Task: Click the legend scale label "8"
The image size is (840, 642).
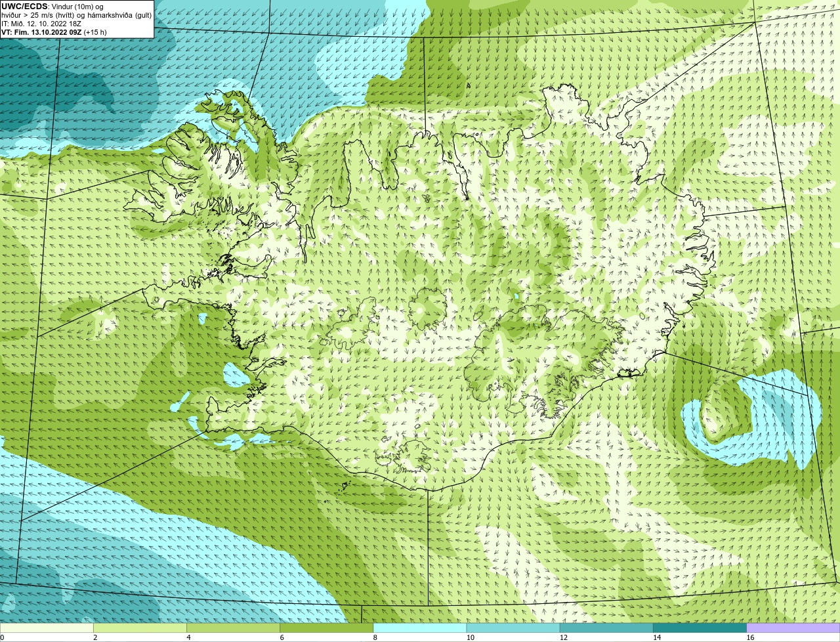Action: (x=375, y=637)
